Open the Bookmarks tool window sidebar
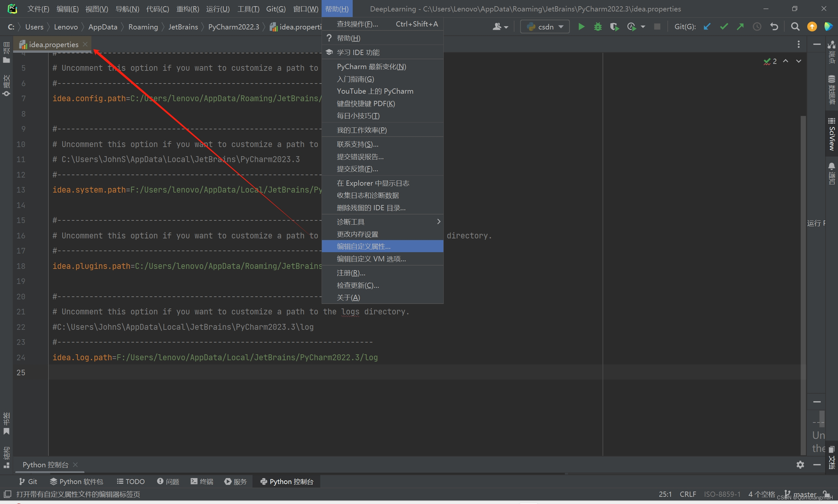 click(7, 423)
